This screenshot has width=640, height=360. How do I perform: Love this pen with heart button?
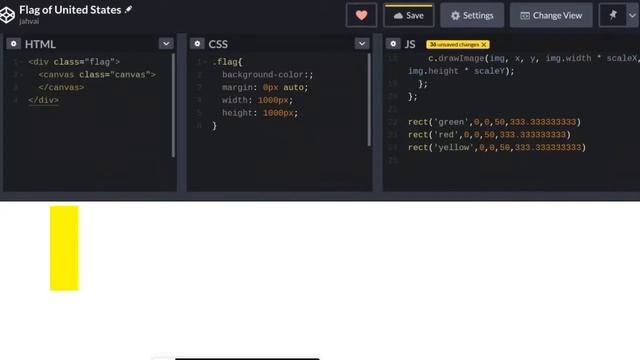click(x=361, y=16)
